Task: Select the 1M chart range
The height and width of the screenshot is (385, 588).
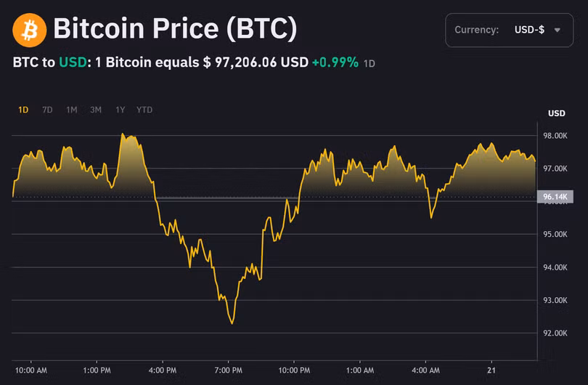Action: click(x=72, y=110)
